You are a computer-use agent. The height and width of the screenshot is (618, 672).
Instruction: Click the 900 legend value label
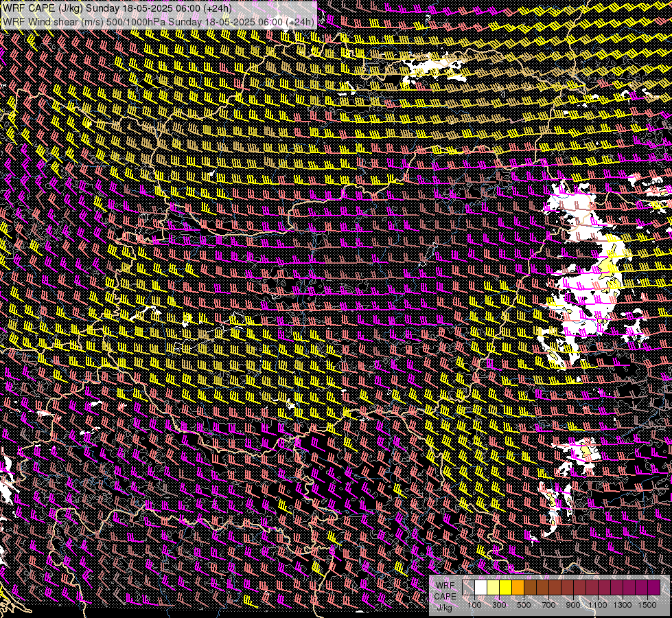573,605
